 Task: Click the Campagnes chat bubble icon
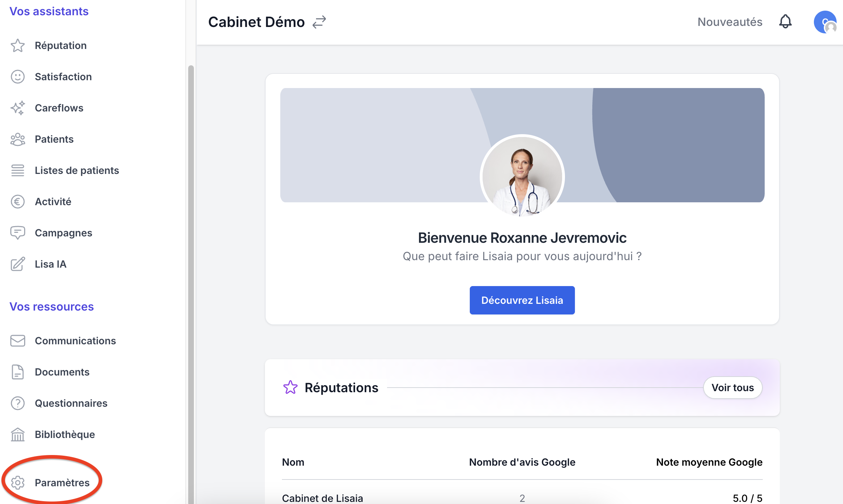[x=17, y=233]
